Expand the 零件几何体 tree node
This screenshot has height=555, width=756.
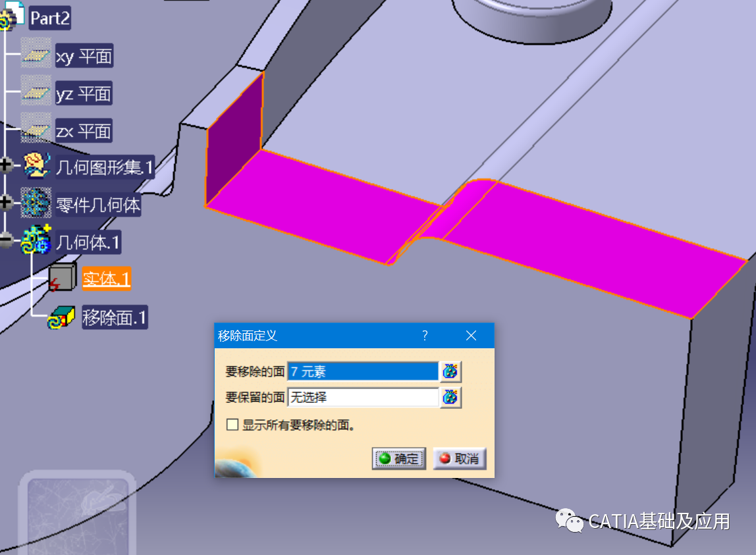pos(6,203)
